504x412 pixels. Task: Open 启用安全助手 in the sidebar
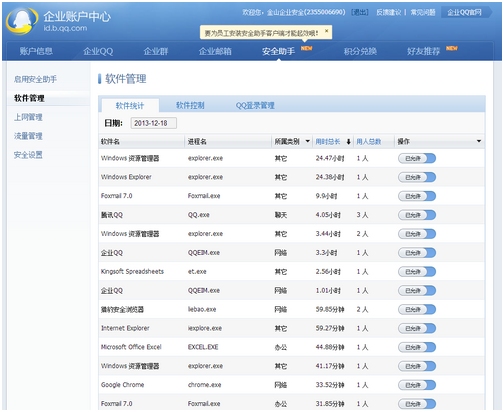(35, 79)
